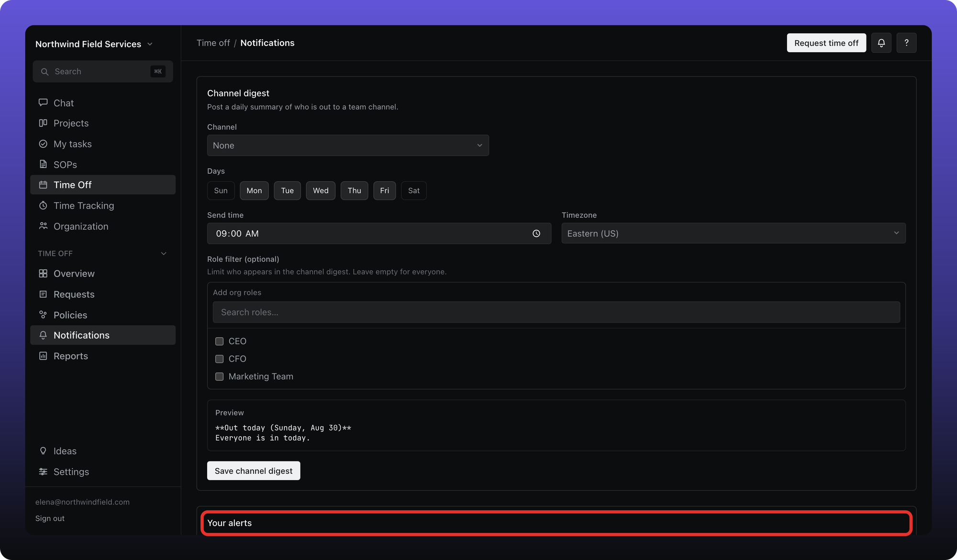Click the Overview grid icon
957x560 pixels.
(x=43, y=274)
